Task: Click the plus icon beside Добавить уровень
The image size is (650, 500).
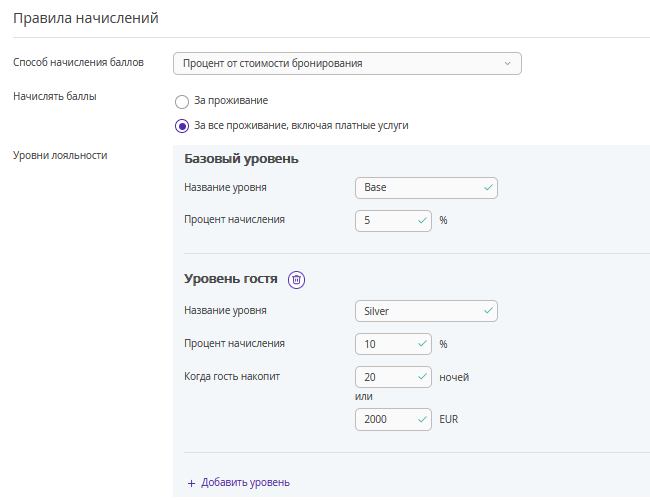Action: pos(191,483)
